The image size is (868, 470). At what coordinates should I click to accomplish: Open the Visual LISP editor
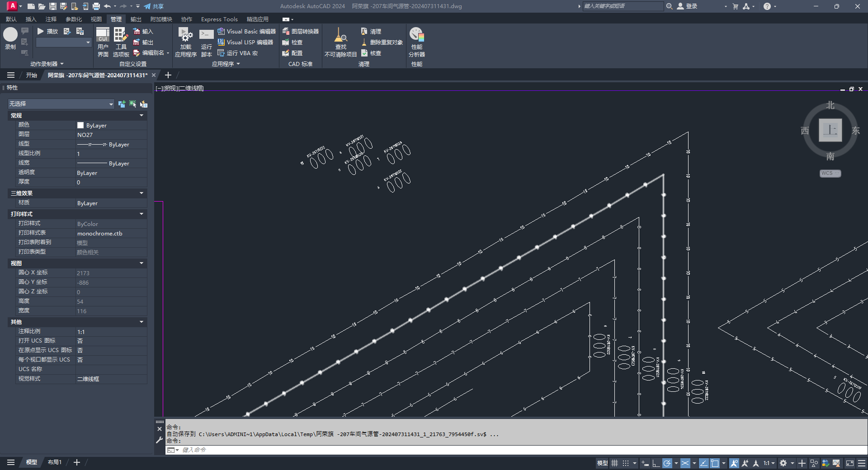coord(245,42)
